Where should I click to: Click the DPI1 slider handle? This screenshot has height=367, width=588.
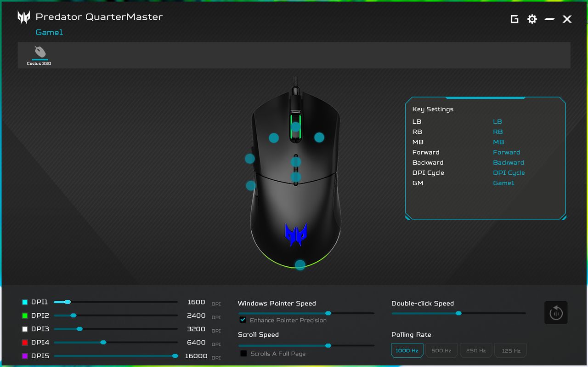coord(68,302)
